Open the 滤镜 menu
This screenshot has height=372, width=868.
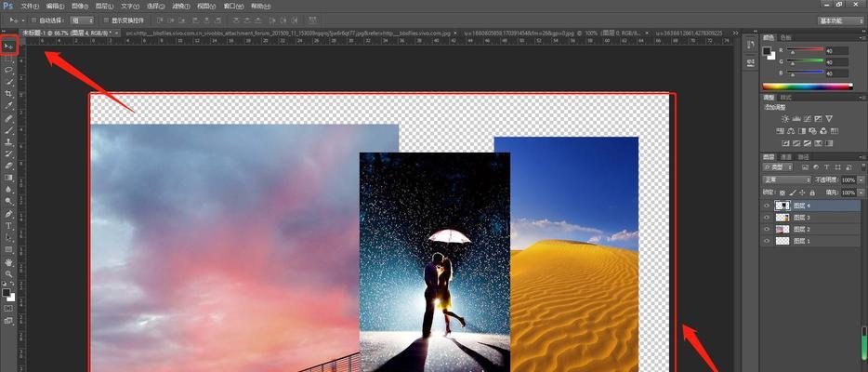pos(181,7)
